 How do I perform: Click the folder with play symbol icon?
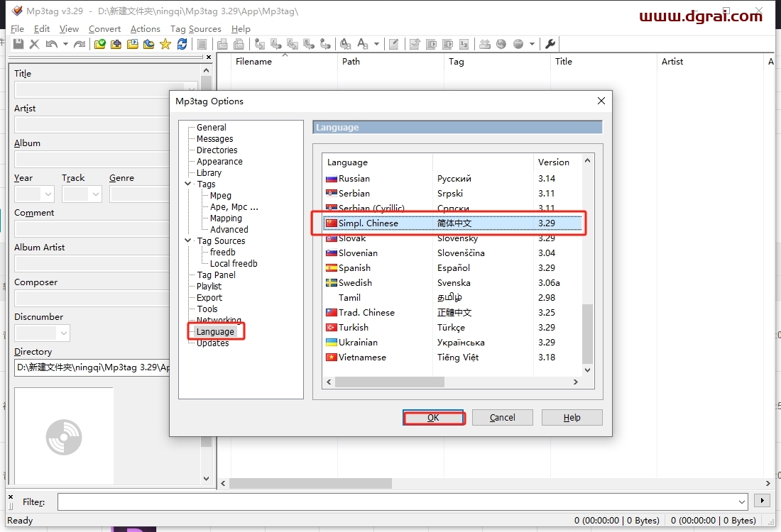pyautogui.click(x=133, y=44)
